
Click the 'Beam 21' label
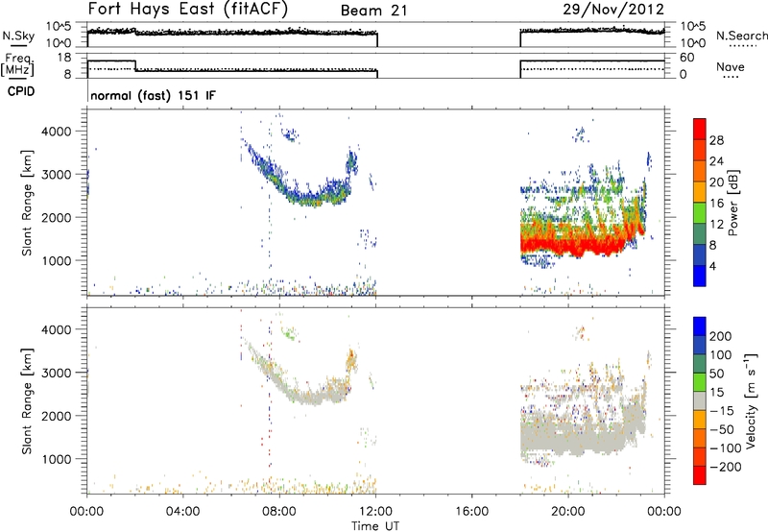coord(374,11)
